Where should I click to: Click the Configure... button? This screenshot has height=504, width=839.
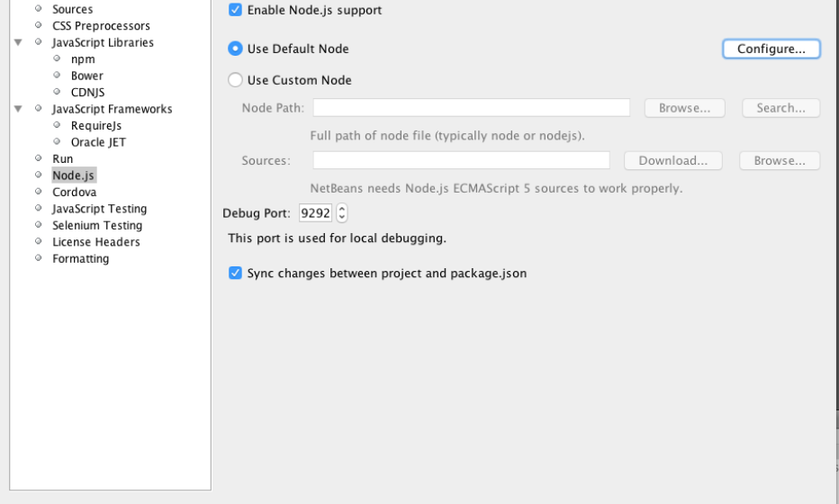771,49
